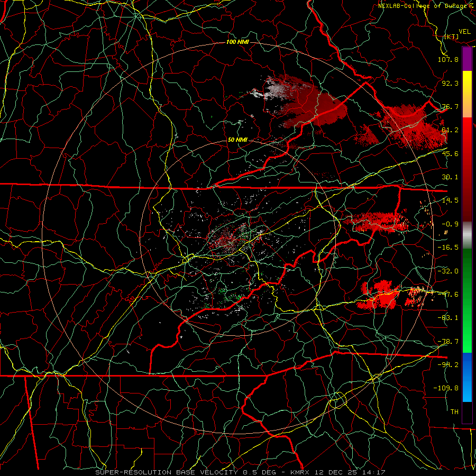Click the -32.0 velocity scale value
476x476 pixels.
pyautogui.click(x=448, y=271)
